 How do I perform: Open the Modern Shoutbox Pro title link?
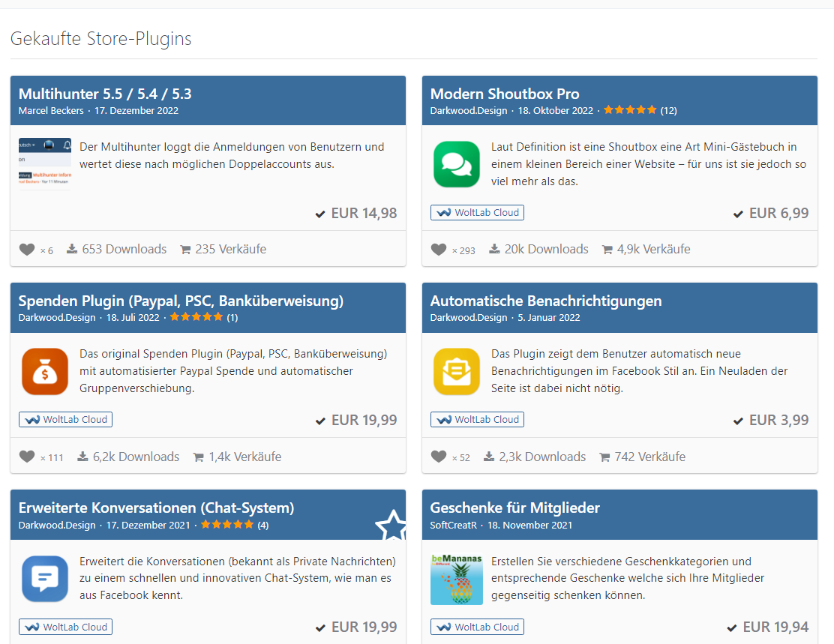[504, 94]
